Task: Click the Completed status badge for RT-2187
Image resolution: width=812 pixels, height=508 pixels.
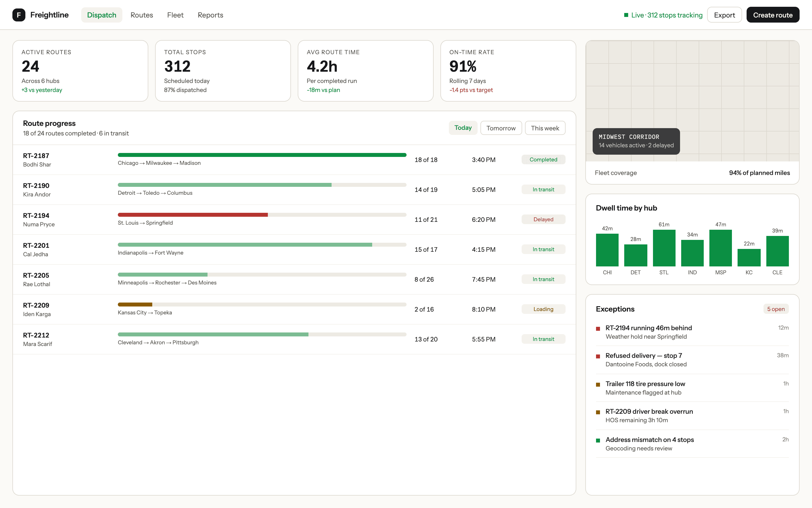Action: pos(543,159)
